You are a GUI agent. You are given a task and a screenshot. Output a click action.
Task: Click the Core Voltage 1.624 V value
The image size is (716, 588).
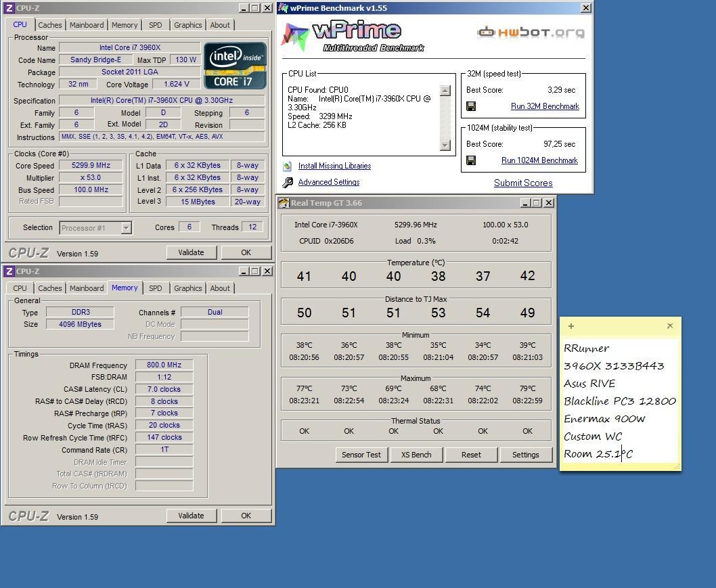coord(176,84)
